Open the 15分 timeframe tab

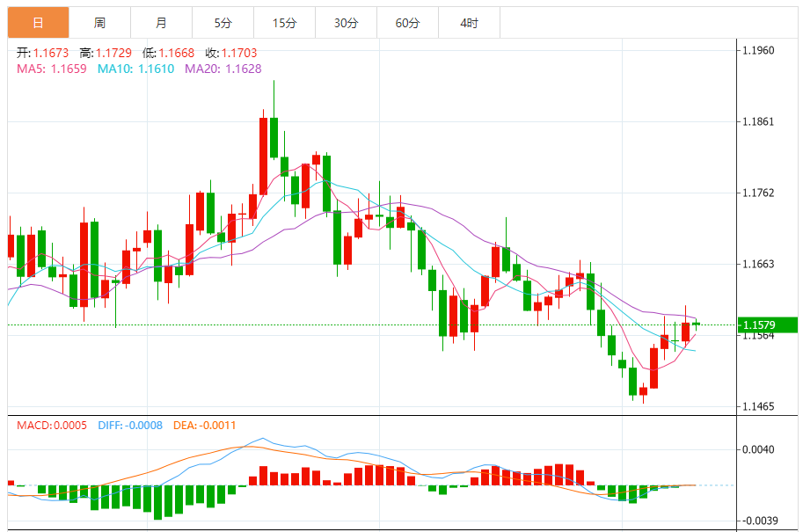[x=284, y=23]
